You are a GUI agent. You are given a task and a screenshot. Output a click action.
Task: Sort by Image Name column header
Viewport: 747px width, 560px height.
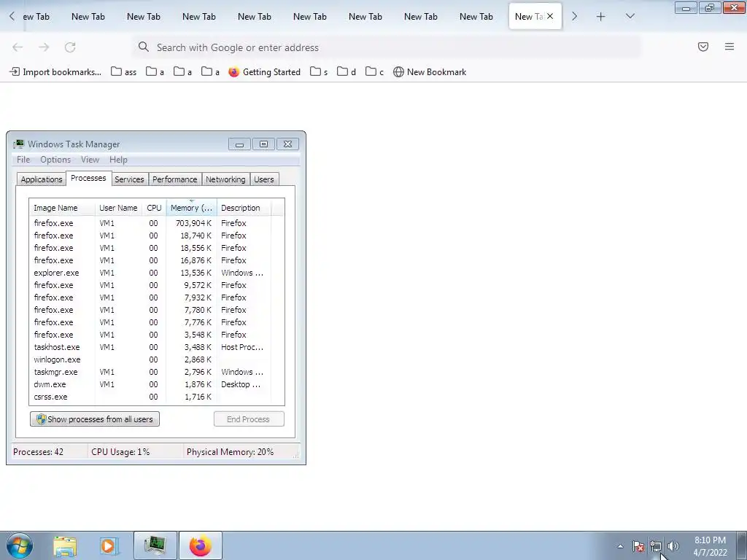point(62,208)
